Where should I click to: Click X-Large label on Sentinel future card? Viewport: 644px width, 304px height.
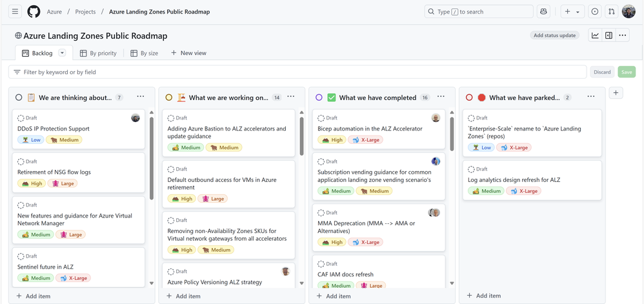click(73, 278)
